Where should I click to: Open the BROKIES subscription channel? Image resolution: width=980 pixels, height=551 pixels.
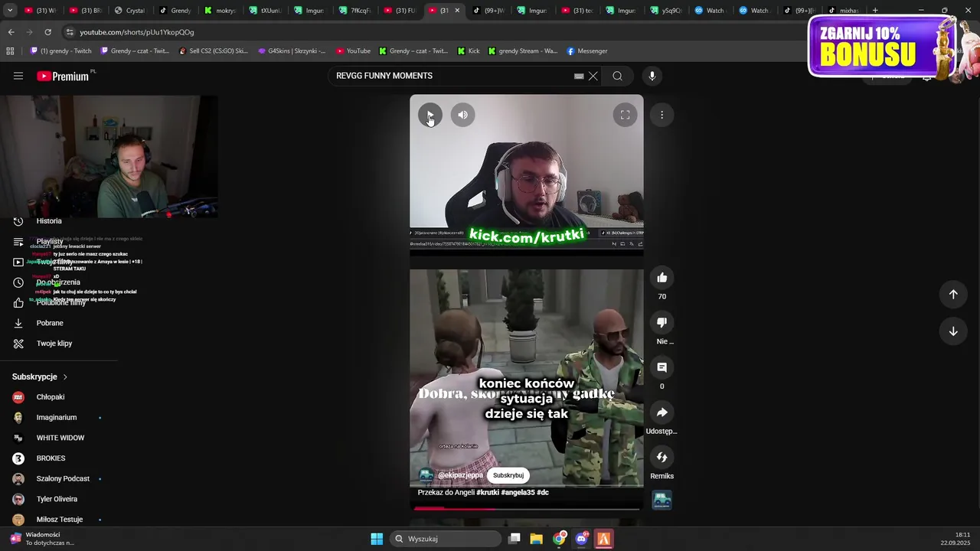[51, 458]
